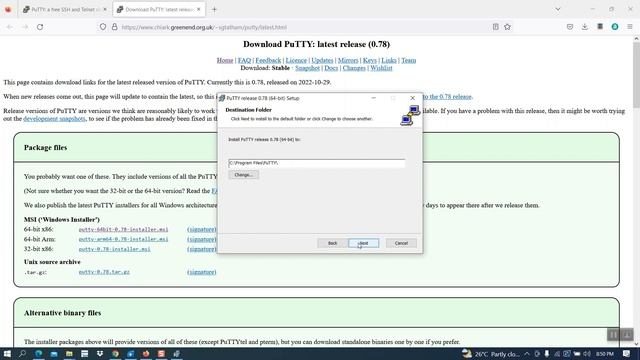640x360 pixels.
Task: Switch to 'PuTTY: a free SSH and Telnet' tab
Action: 65,9
